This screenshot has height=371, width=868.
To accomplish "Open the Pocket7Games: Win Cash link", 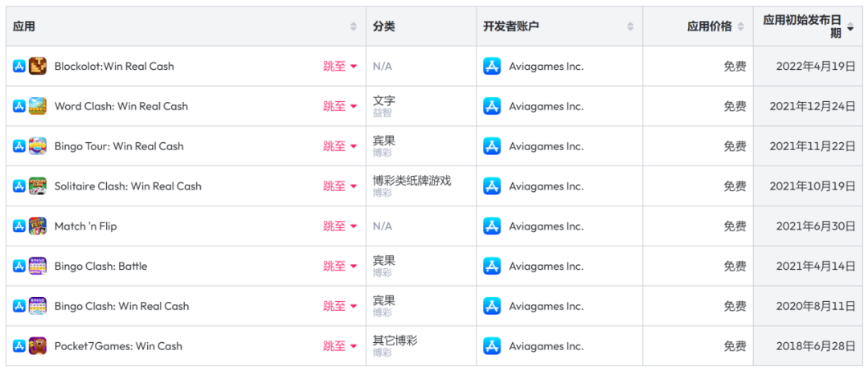I will (118, 346).
